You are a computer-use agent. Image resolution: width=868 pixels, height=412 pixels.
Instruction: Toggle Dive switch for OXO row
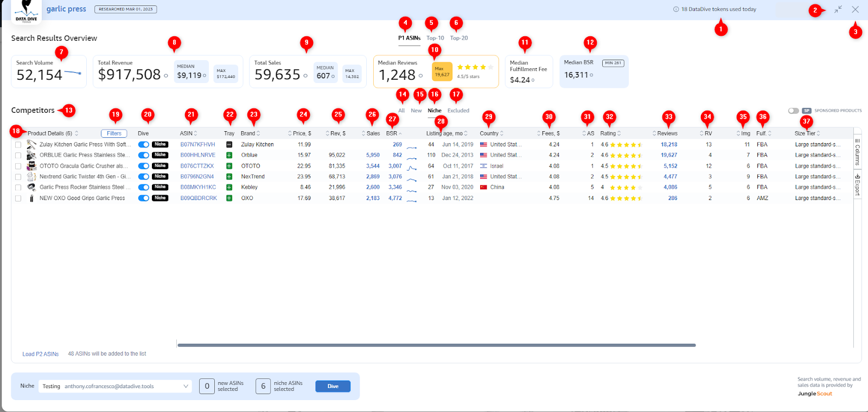pyautogui.click(x=144, y=198)
